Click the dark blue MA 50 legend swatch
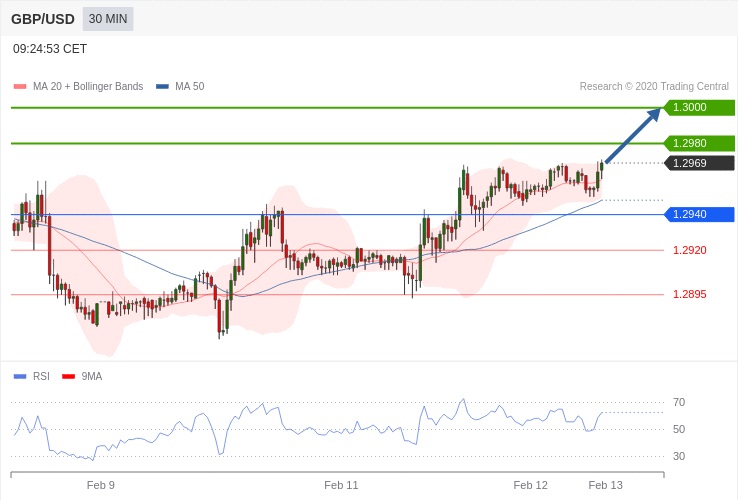Screen dimensions: 738x500 click(x=162, y=87)
